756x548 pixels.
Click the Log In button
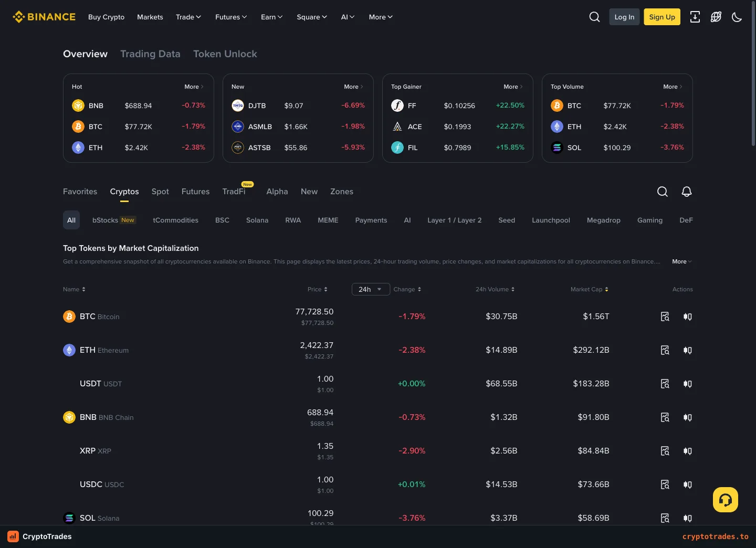pos(624,17)
